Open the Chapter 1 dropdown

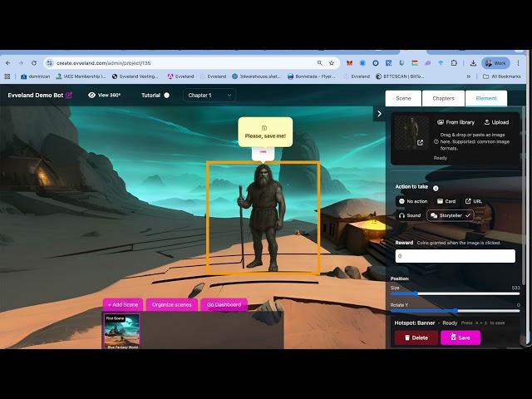[x=209, y=96]
